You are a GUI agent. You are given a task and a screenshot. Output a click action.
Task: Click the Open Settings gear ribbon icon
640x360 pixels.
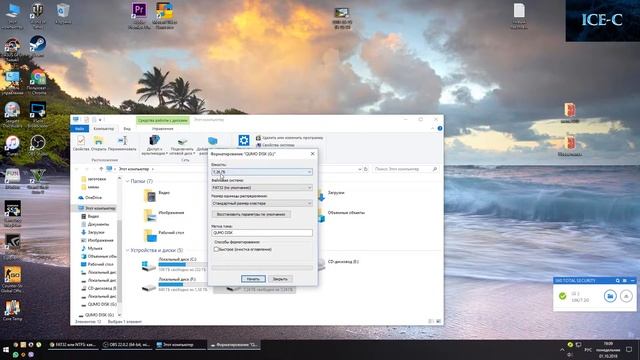[x=244, y=140]
